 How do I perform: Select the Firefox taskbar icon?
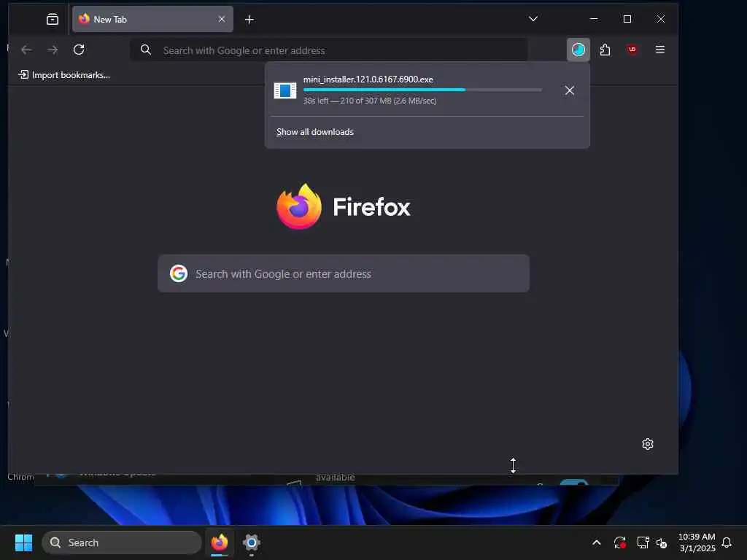tap(220, 542)
